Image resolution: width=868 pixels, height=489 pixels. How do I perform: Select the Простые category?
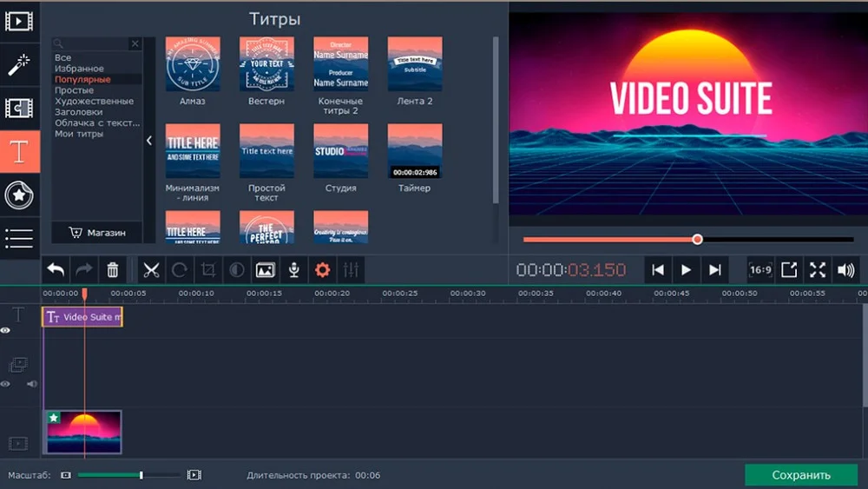(x=75, y=90)
